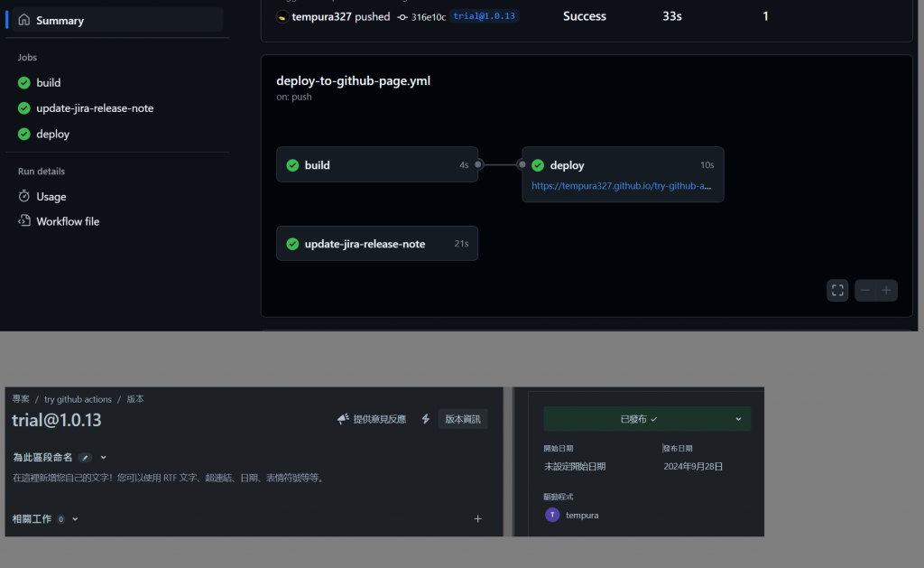
Task: Click the 版本資訊 button
Action: (x=463, y=419)
